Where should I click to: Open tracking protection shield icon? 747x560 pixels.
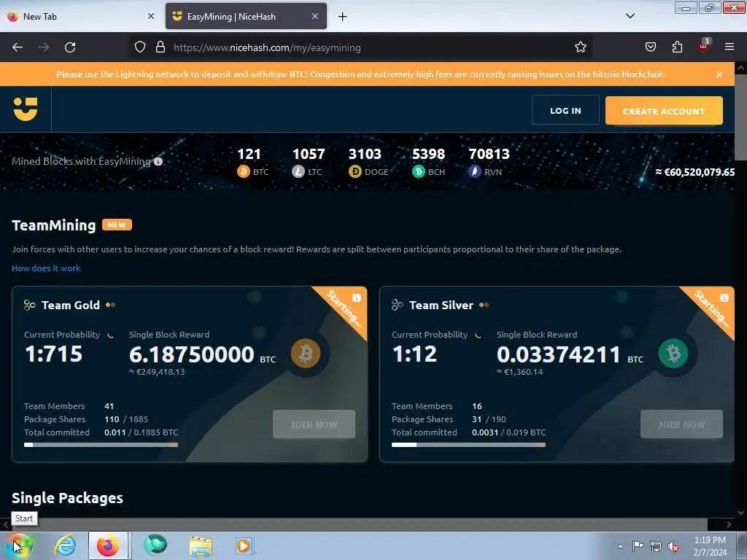coord(139,47)
